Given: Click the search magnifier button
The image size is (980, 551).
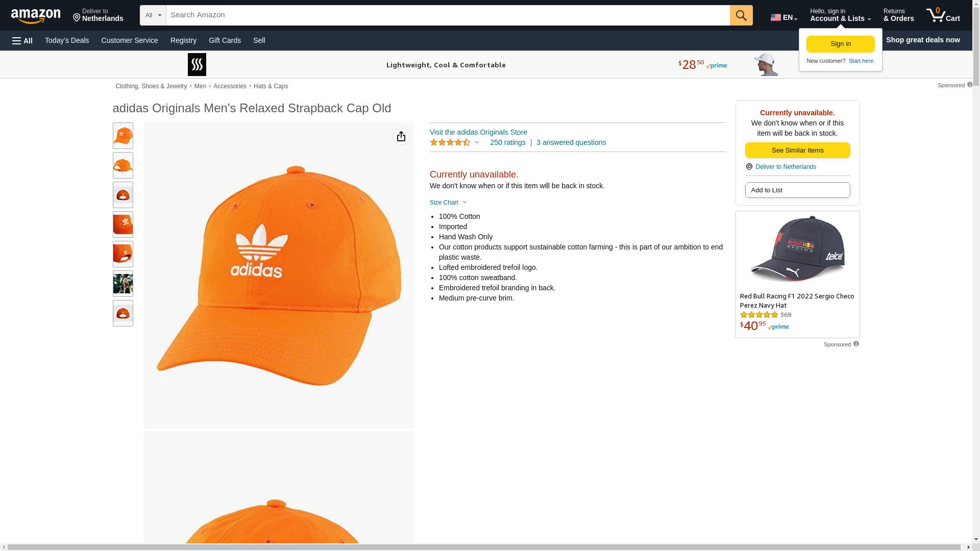Looking at the screenshot, I should [x=741, y=15].
